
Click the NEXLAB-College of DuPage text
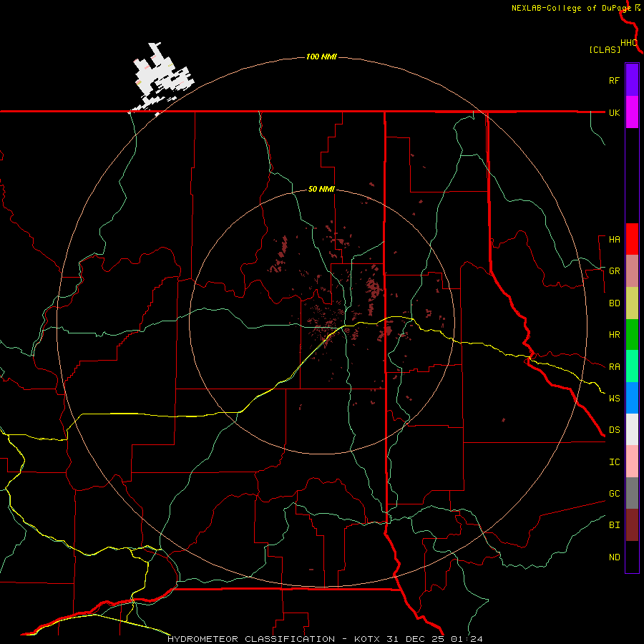tap(571, 8)
